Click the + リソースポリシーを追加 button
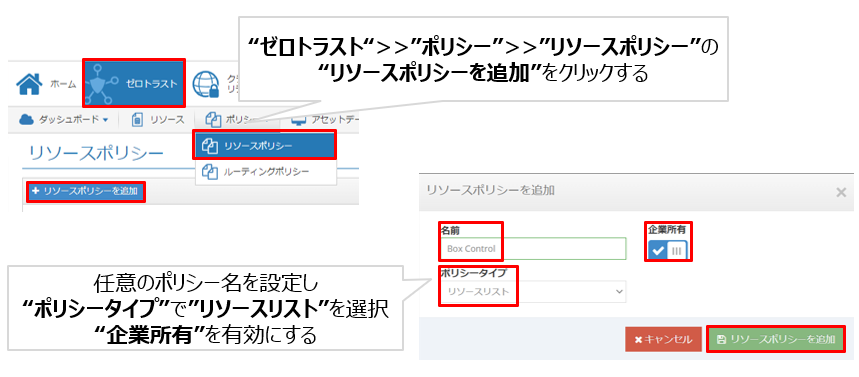The height and width of the screenshot is (377, 859). click(x=86, y=191)
